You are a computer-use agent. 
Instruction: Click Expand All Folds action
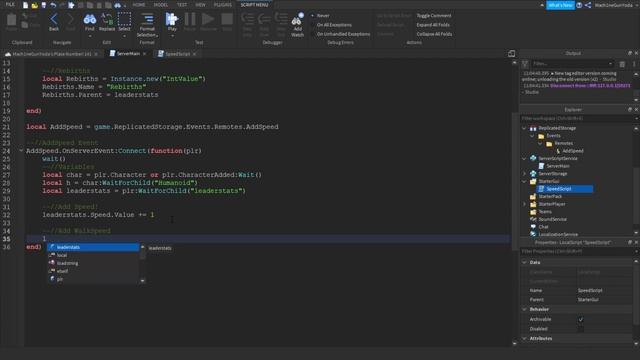(433, 25)
